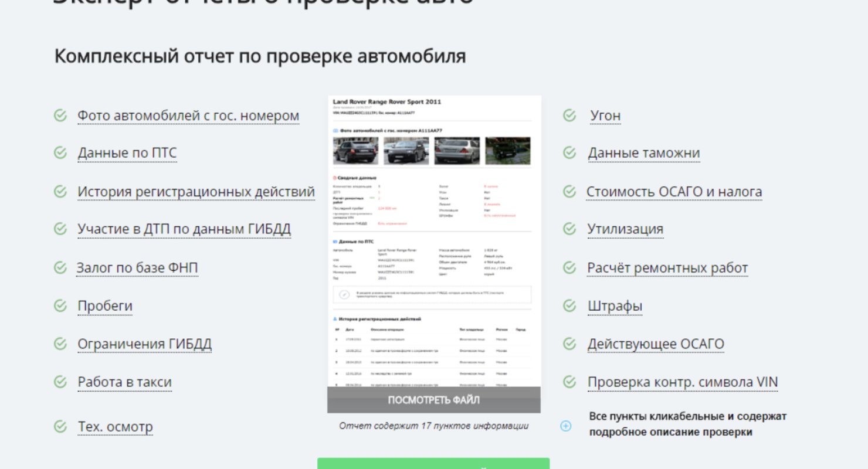This screenshot has width=868, height=469.
Task: Click the second car photo in report preview
Action: [x=406, y=151]
